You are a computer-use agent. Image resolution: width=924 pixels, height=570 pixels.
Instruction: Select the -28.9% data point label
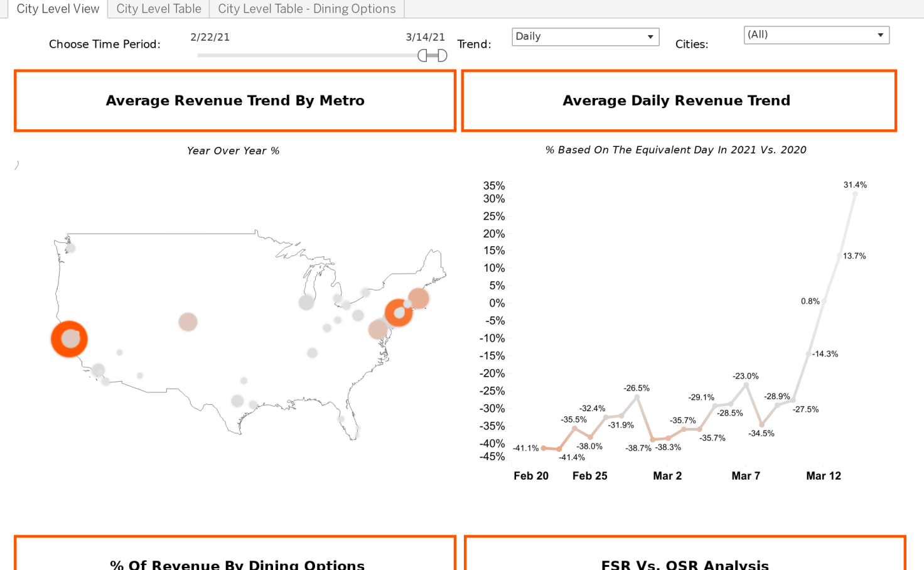coord(777,397)
